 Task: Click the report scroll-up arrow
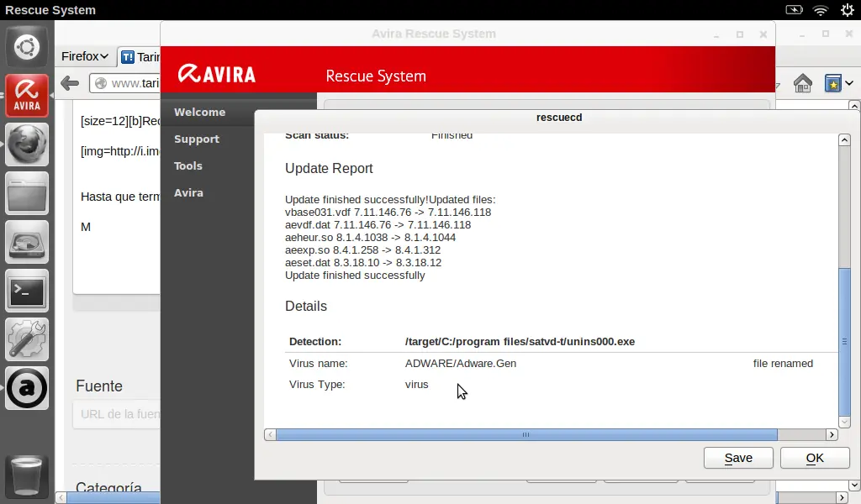[x=844, y=140]
